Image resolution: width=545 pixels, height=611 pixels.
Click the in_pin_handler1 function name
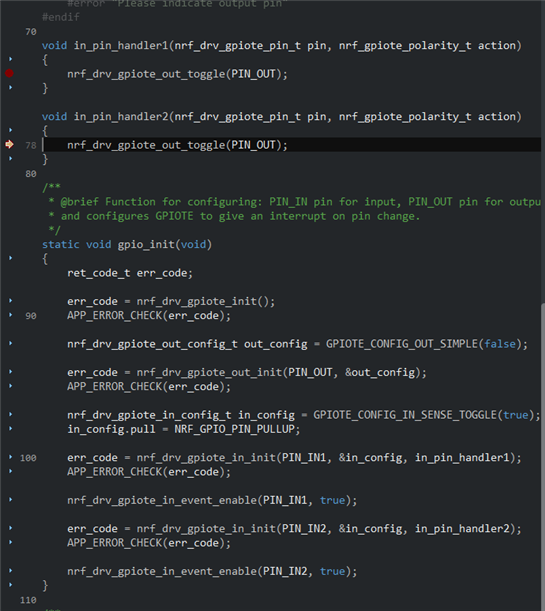pos(121,46)
